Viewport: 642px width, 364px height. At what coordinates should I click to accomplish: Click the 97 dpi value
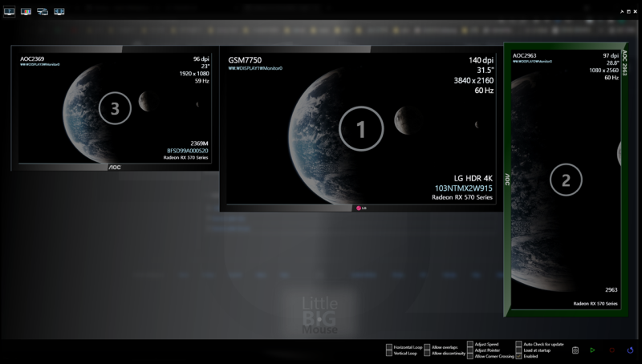[611, 55]
